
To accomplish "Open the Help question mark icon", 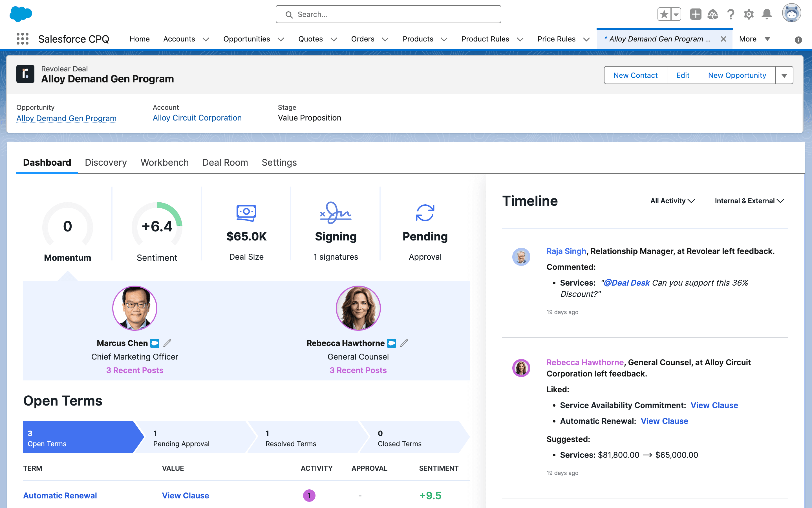I will click(x=731, y=14).
